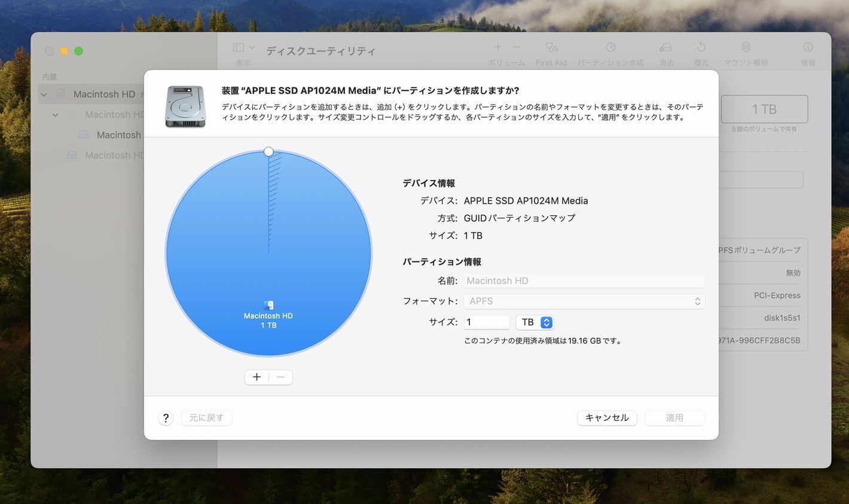Click the help question mark button
This screenshot has width=849, height=504.
(x=166, y=418)
